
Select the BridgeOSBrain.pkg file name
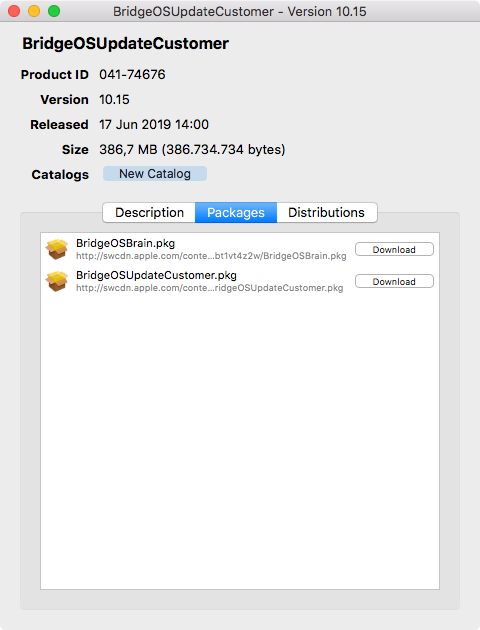(x=125, y=243)
